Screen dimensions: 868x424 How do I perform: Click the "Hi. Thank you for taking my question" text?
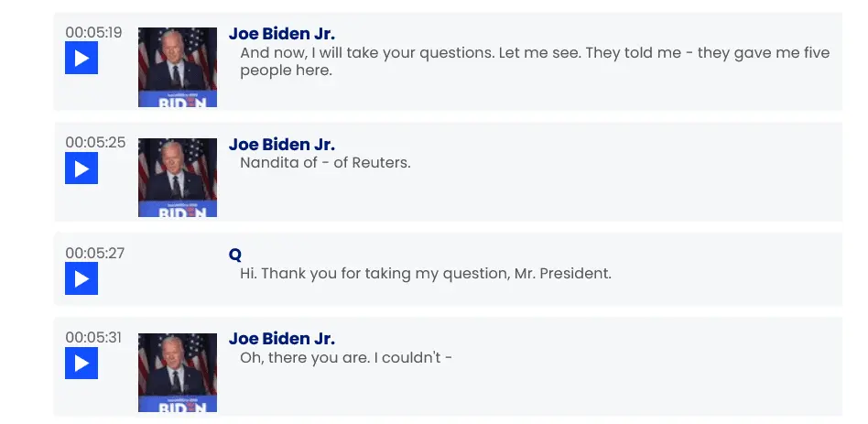click(x=425, y=273)
